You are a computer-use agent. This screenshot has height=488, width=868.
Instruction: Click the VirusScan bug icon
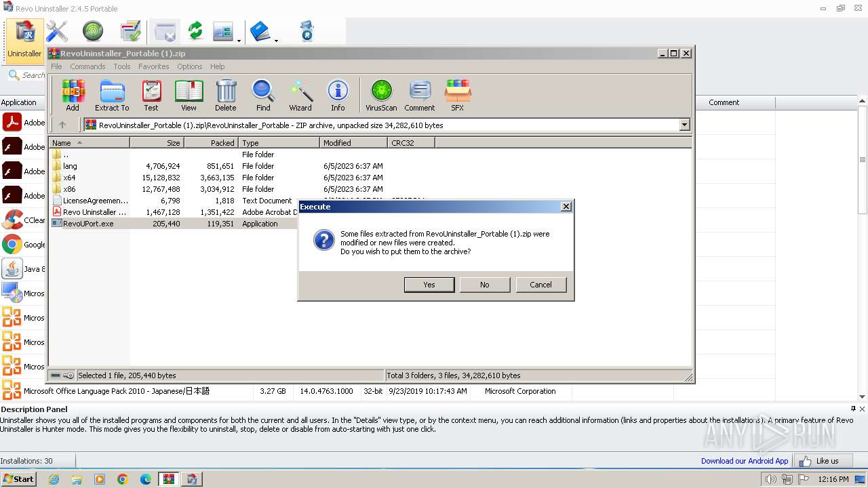(x=381, y=95)
